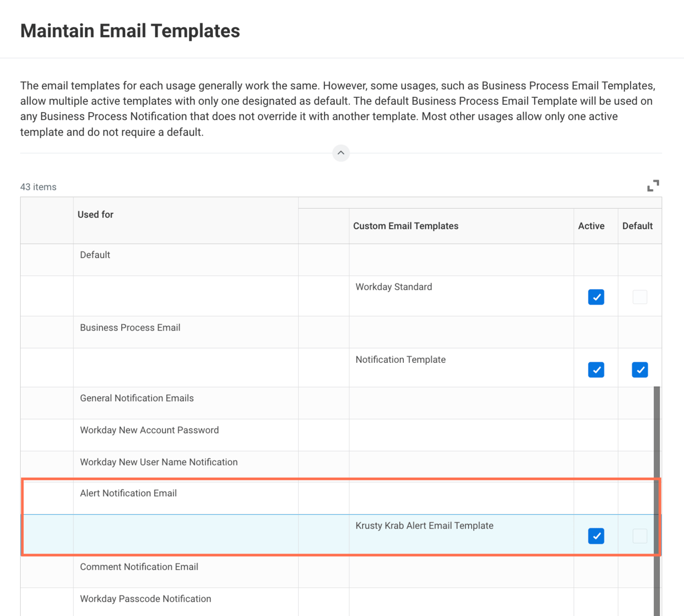Image resolution: width=684 pixels, height=616 pixels.
Task: Uncheck Active for Workday Standard
Action: [x=596, y=297]
